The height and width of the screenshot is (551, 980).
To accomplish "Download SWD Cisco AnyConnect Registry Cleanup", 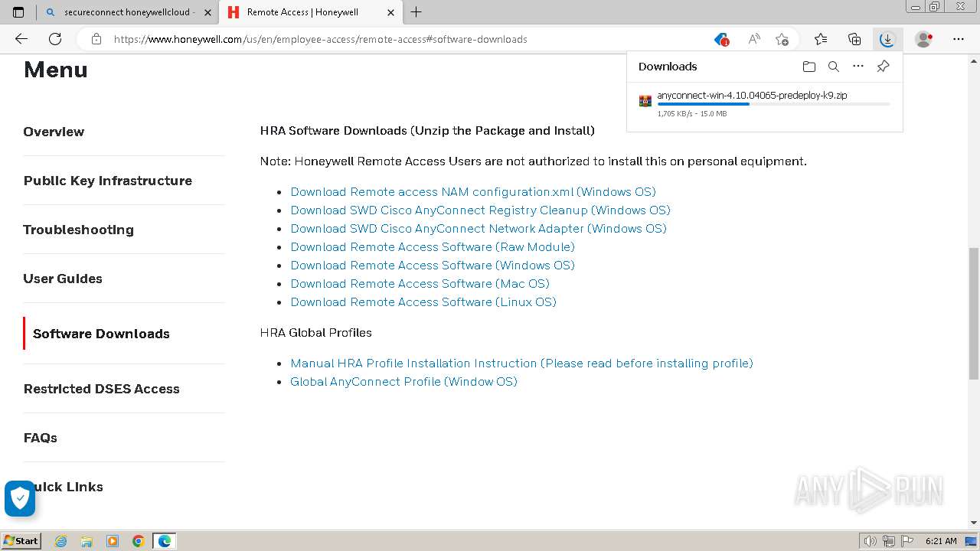I will (480, 210).
